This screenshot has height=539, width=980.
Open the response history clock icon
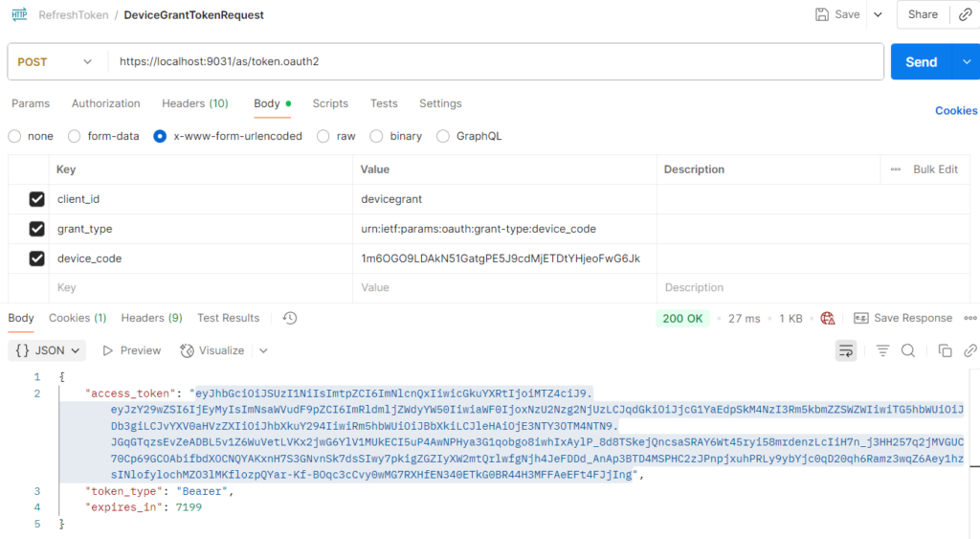(x=289, y=318)
